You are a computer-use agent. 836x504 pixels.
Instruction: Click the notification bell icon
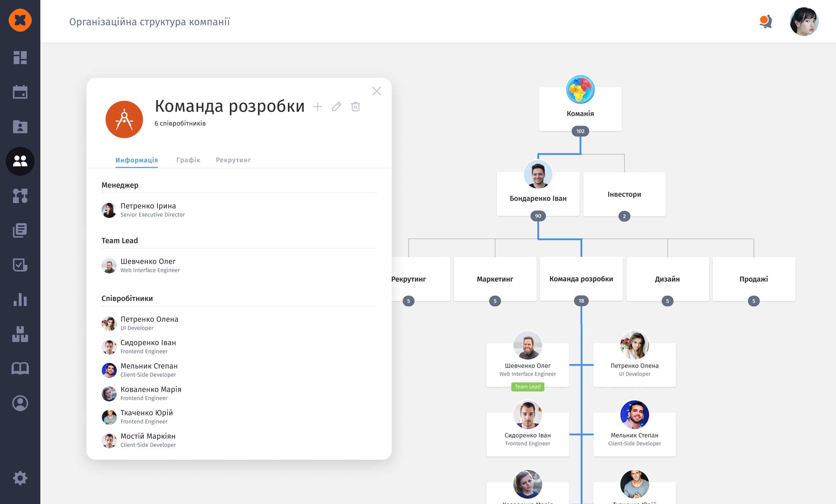765,22
